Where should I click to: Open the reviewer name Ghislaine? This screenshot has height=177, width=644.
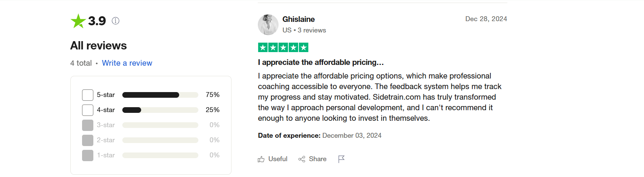coord(298,19)
